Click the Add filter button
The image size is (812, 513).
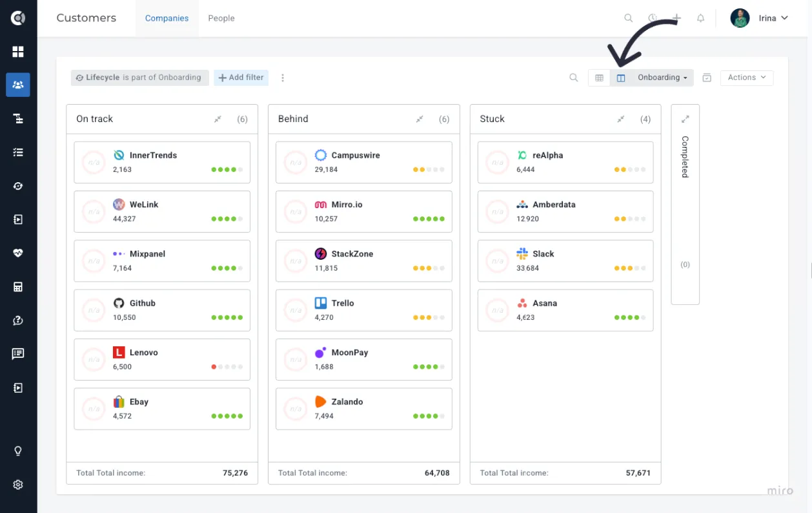241,78
